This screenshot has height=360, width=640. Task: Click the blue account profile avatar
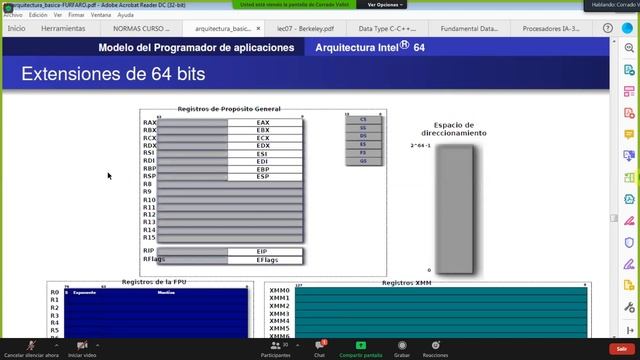pyautogui.click(x=627, y=28)
